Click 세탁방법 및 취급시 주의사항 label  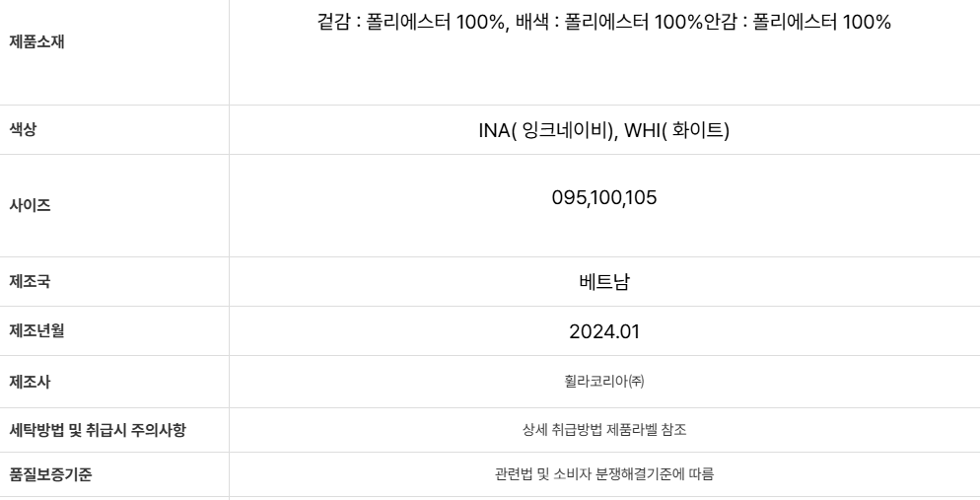coord(98,430)
